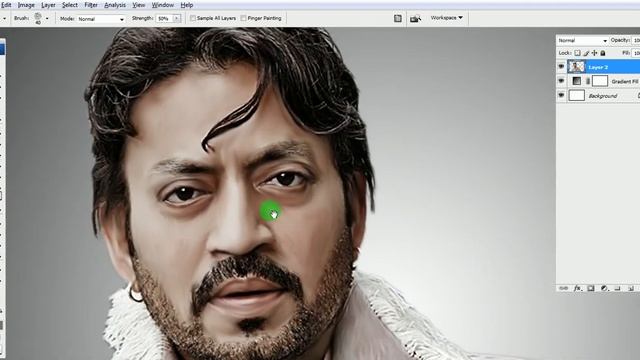Viewport: 640px width, 360px height.
Task: Open the Help menu
Action: 187,5
